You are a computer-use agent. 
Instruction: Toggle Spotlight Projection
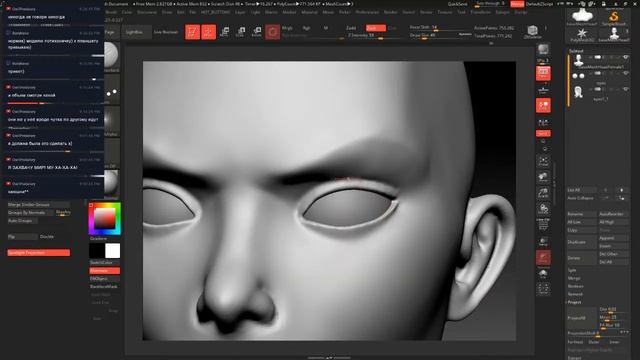(x=38, y=253)
